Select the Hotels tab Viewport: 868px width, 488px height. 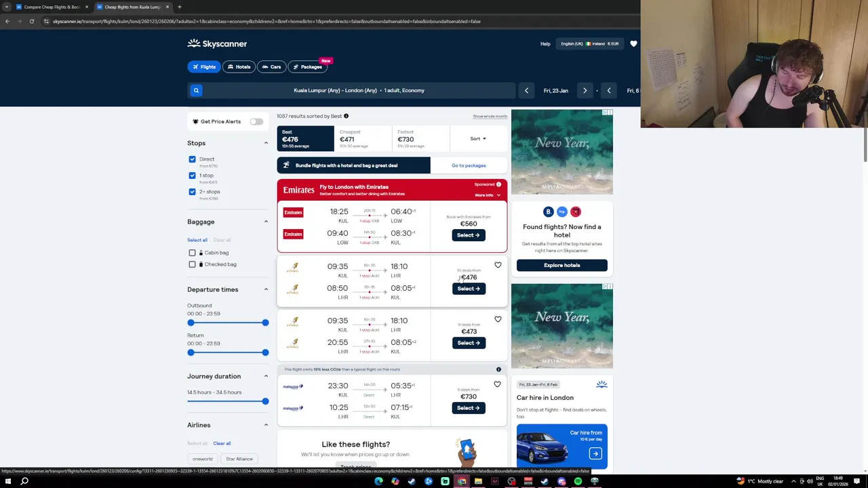[238, 66]
